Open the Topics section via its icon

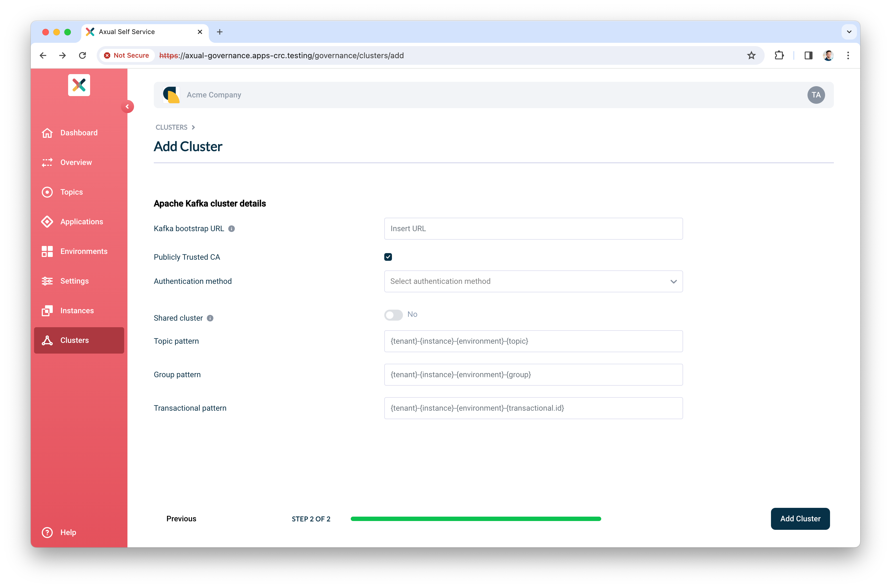(x=47, y=192)
